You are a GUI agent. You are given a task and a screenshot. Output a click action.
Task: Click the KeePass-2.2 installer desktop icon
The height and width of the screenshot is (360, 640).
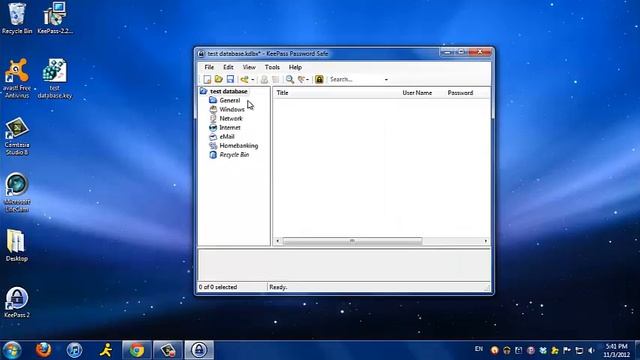pyautogui.click(x=55, y=19)
